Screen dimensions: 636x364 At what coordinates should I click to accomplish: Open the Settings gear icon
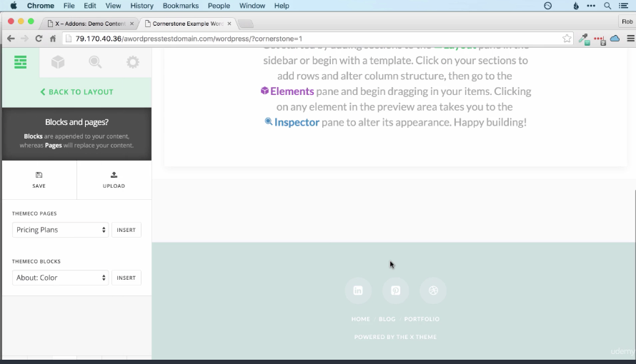(133, 62)
